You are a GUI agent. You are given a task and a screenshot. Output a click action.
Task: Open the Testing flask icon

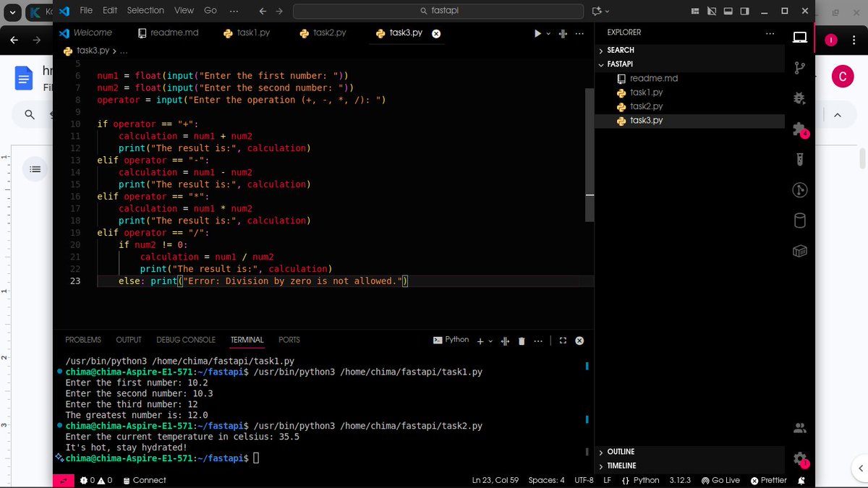pyautogui.click(x=799, y=159)
